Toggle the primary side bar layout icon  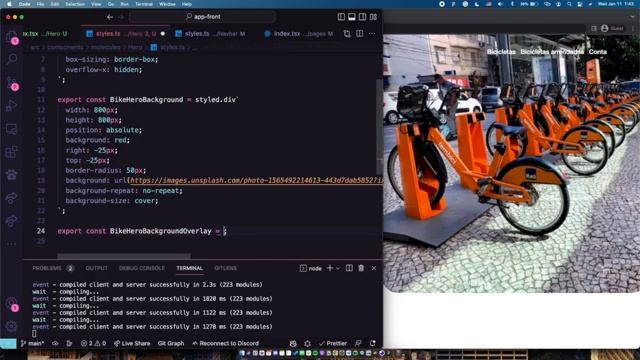click(341, 17)
